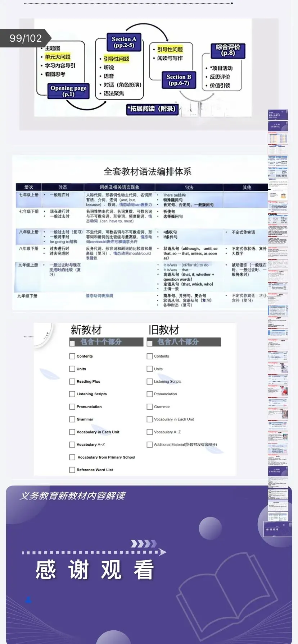Click the 情态动词表推测 cell text
This screenshot has height=644, width=298.
[99, 296]
